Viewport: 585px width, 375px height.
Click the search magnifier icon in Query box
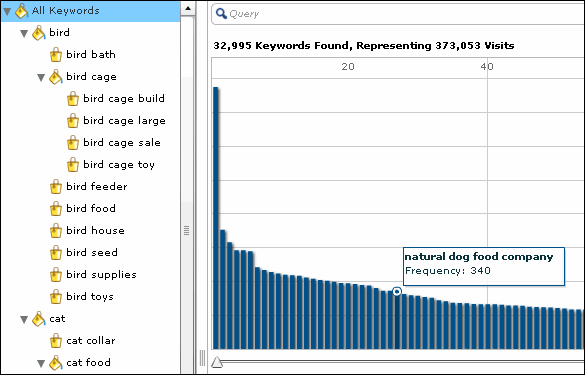[x=221, y=14]
